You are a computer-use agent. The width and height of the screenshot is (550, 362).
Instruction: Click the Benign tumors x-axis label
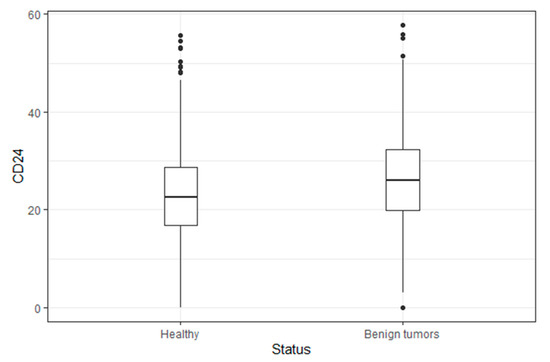402,334
